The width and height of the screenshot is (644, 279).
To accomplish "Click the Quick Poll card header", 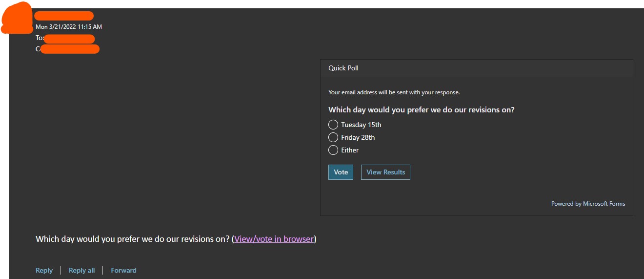I will (343, 68).
